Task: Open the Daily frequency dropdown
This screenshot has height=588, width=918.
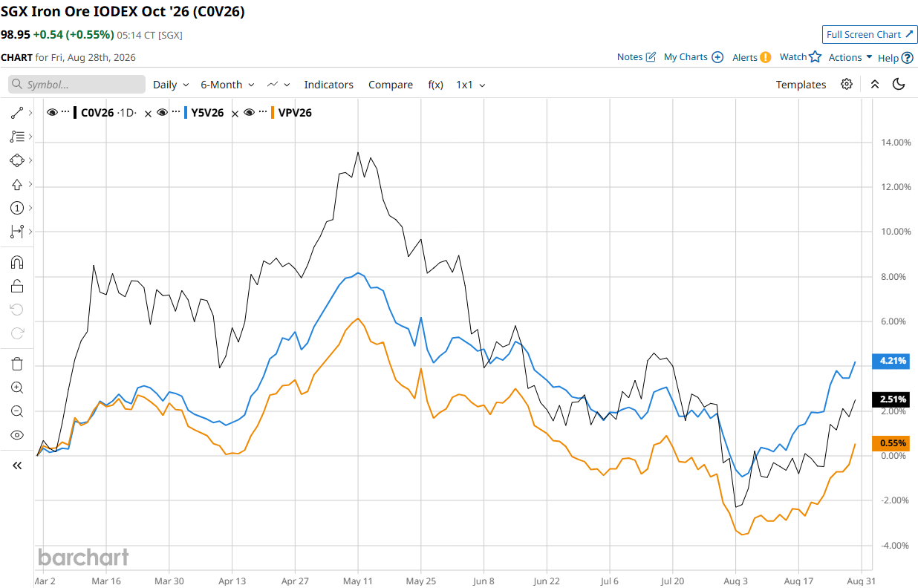Action: (171, 85)
